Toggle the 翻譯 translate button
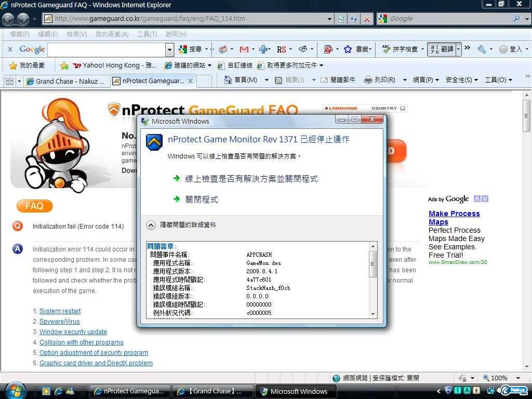 click(442, 49)
